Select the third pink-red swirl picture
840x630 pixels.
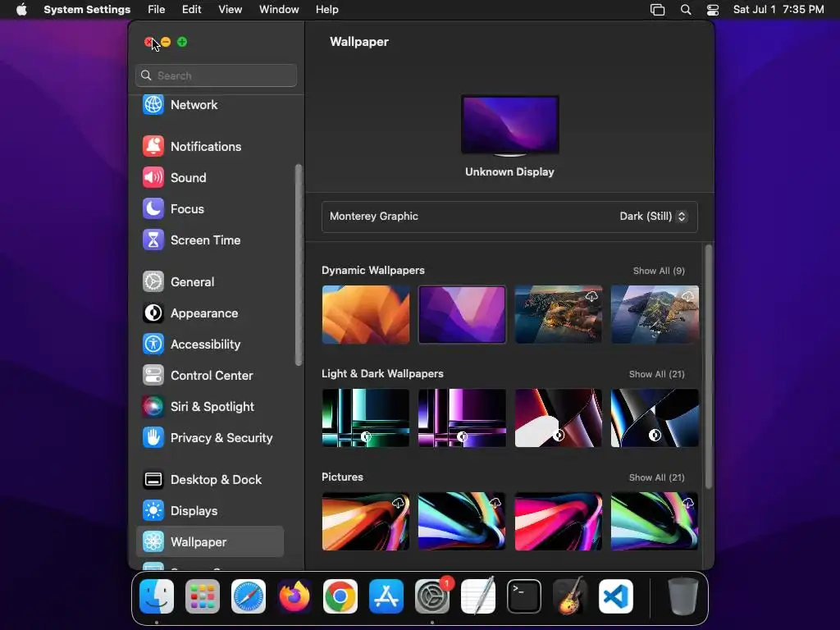(x=558, y=521)
